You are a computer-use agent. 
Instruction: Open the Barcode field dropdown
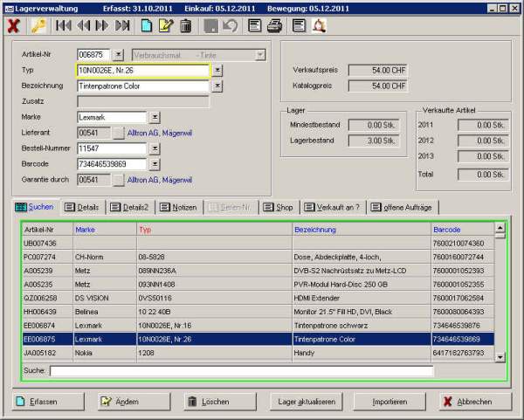[154, 164]
